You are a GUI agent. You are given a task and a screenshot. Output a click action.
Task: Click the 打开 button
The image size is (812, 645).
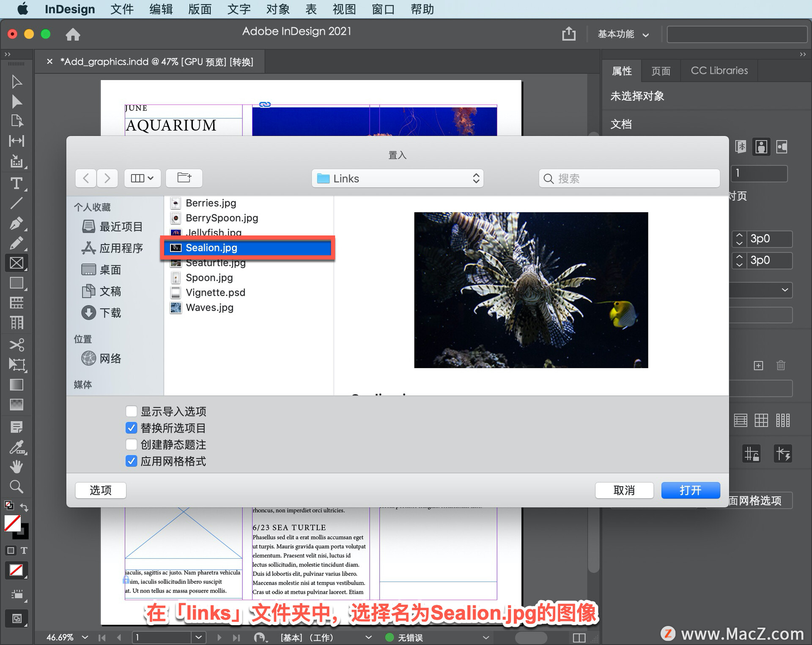690,490
